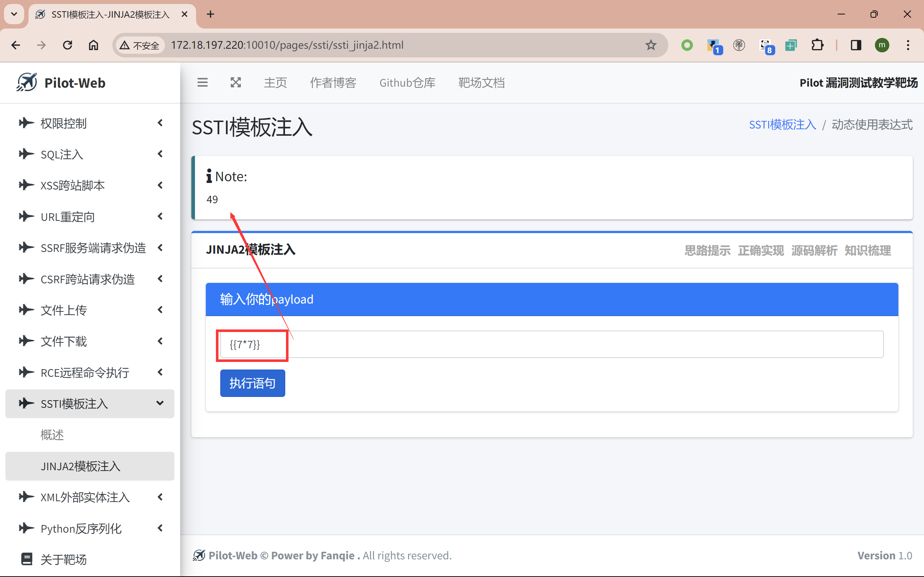This screenshot has width=924, height=577.
Task: Collapse the SSTI模板注入 menu chevron
Action: point(160,403)
